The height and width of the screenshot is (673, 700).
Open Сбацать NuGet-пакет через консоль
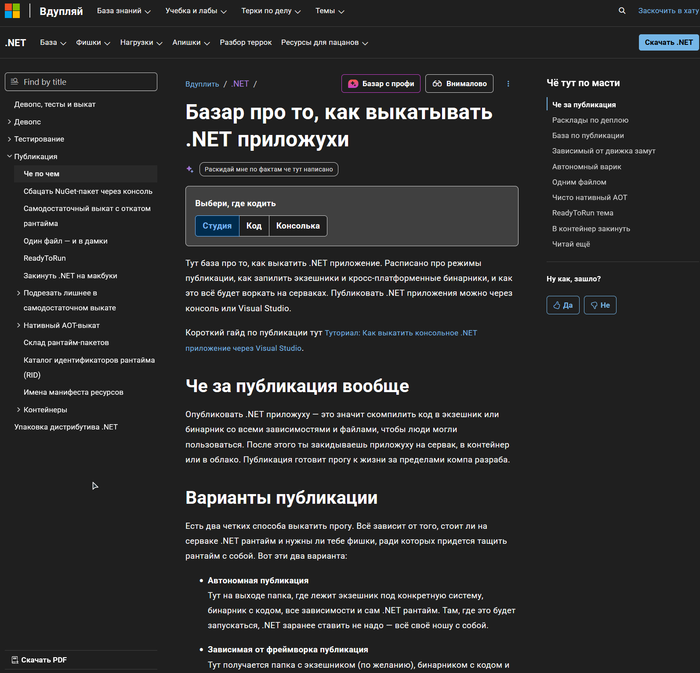click(88, 191)
